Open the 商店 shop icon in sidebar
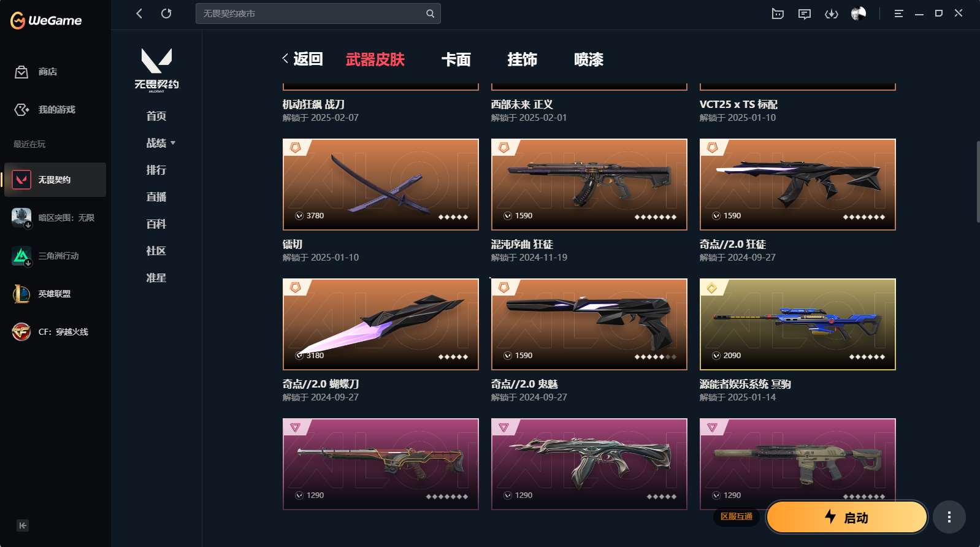 point(21,72)
